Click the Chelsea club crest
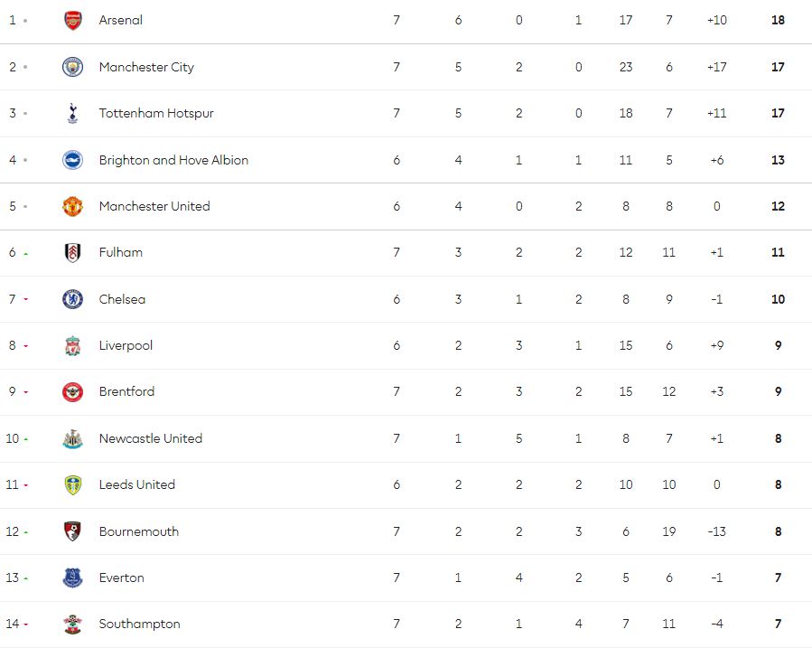 [x=73, y=299]
